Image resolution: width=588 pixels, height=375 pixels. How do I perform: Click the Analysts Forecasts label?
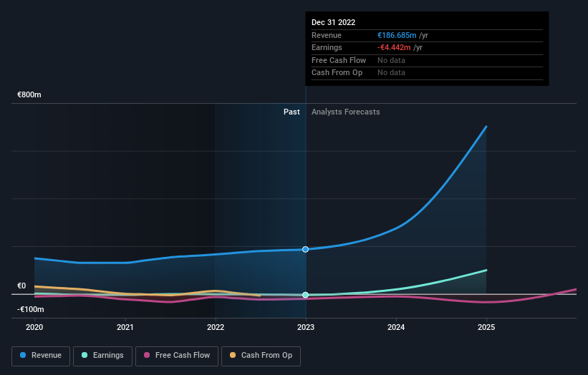[345, 112]
